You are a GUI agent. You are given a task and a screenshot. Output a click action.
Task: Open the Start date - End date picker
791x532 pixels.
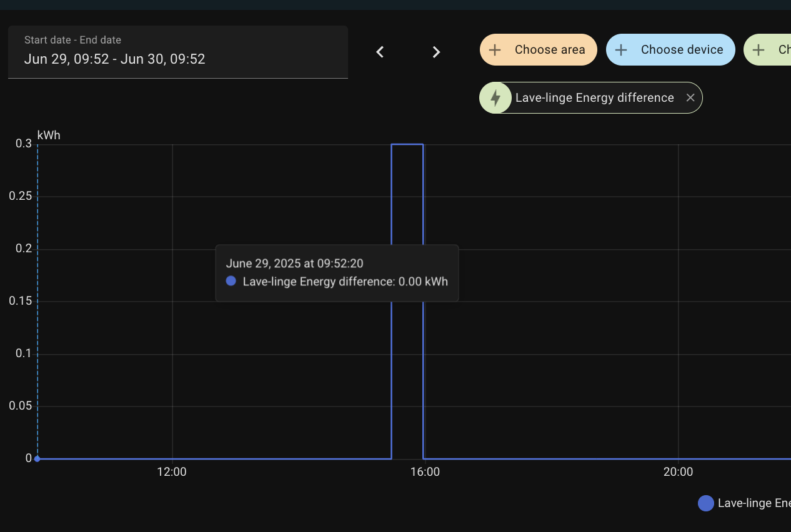[177, 52]
